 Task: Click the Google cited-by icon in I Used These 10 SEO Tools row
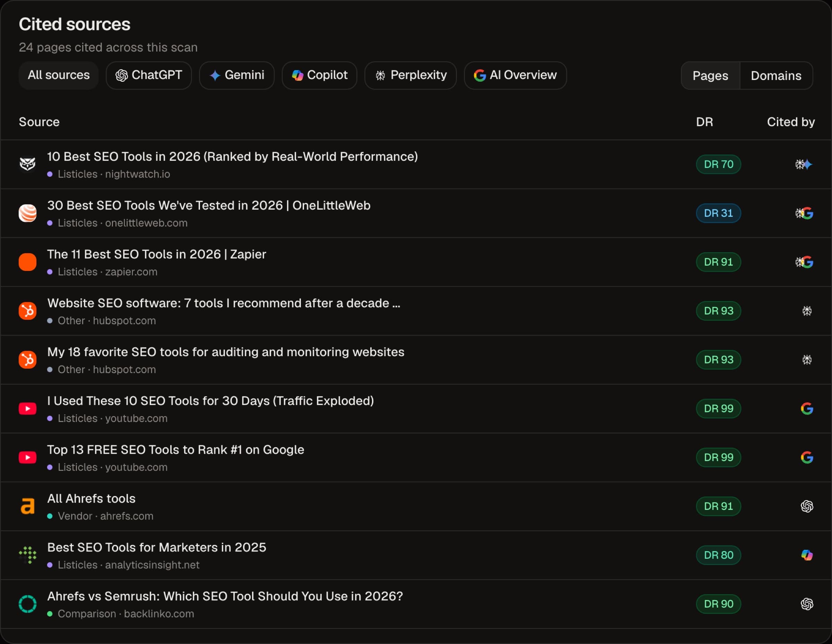point(807,408)
